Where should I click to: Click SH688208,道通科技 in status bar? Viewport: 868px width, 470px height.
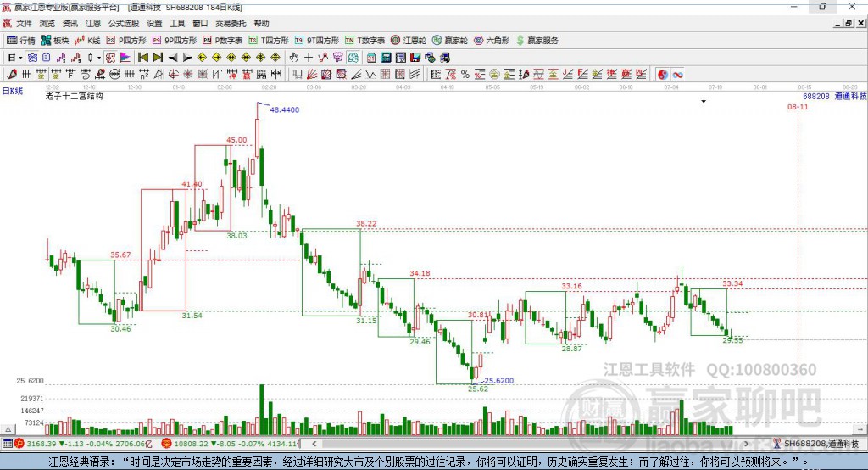pos(816,444)
